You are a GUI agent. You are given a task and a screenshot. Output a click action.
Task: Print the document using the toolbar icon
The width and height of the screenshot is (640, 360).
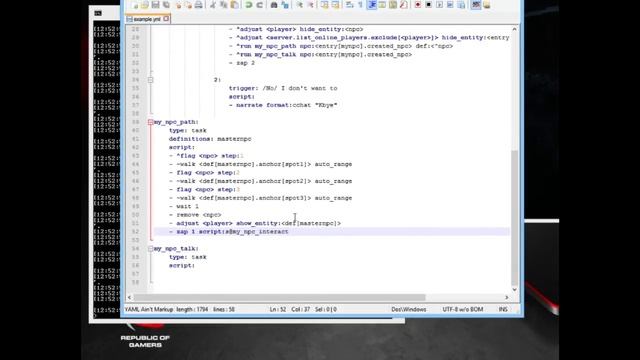199,5
